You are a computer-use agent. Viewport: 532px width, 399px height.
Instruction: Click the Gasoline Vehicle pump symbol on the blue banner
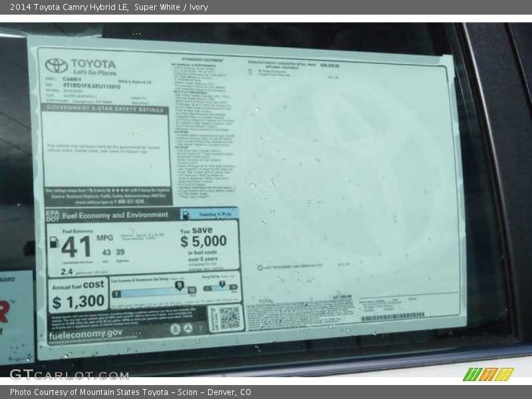click(184, 215)
